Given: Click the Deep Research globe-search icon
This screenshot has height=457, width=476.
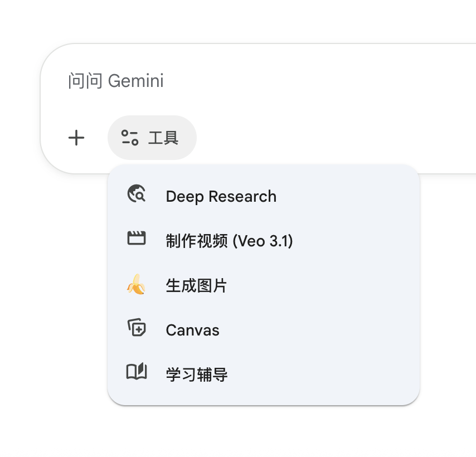Looking at the screenshot, I should pos(136,194).
